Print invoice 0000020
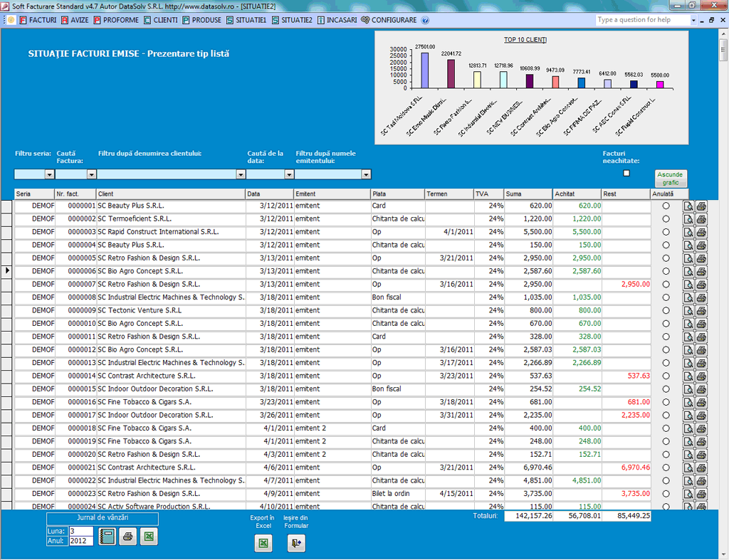Viewport: 729px width, 560px height. click(x=701, y=455)
